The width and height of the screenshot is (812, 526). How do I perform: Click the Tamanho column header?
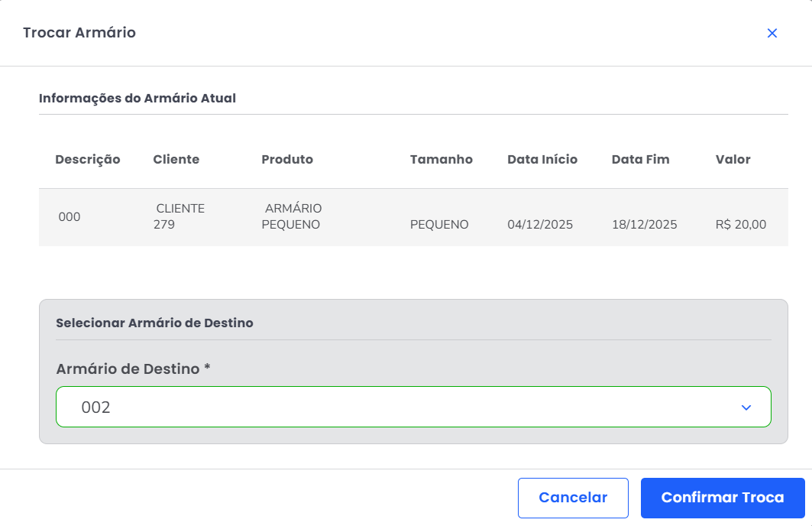point(441,160)
